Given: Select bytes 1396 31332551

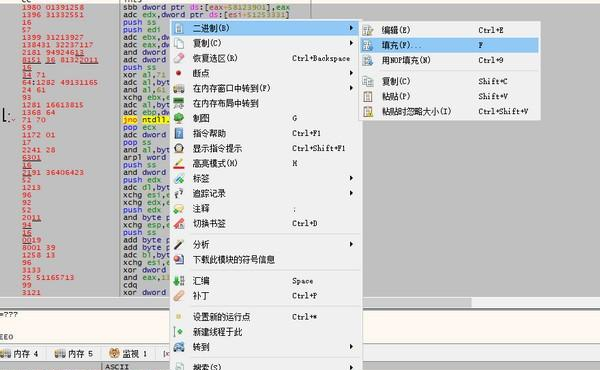Looking at the screenshot, I should click(53, 15).
